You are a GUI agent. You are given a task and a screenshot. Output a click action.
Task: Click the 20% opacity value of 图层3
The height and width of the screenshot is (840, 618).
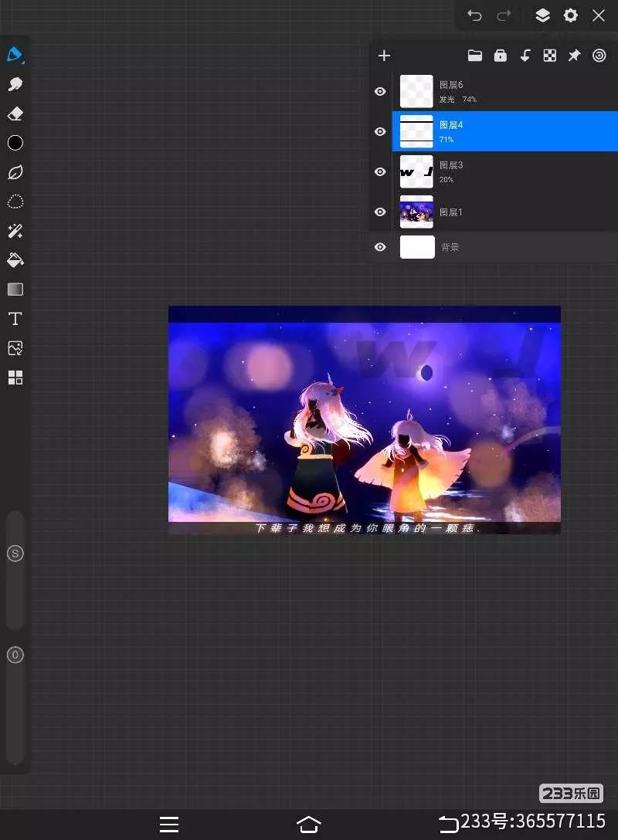click(x=447, y=179)
